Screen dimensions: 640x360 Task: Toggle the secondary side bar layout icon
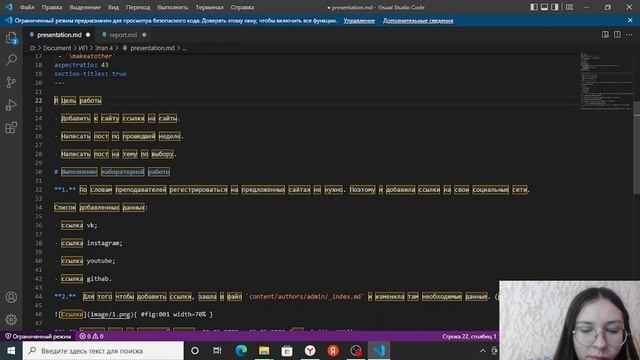(555, 7)
